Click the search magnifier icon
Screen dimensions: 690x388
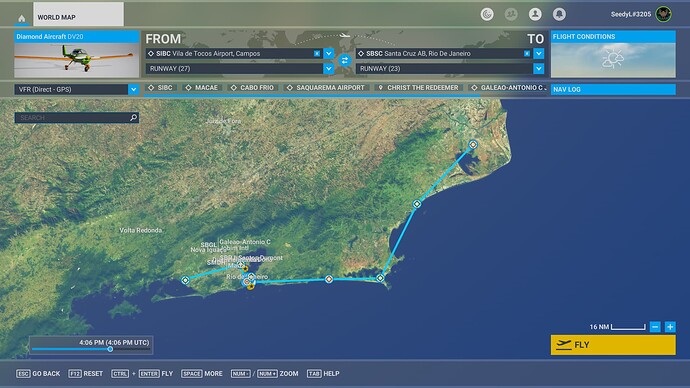(x=134, y=117)
